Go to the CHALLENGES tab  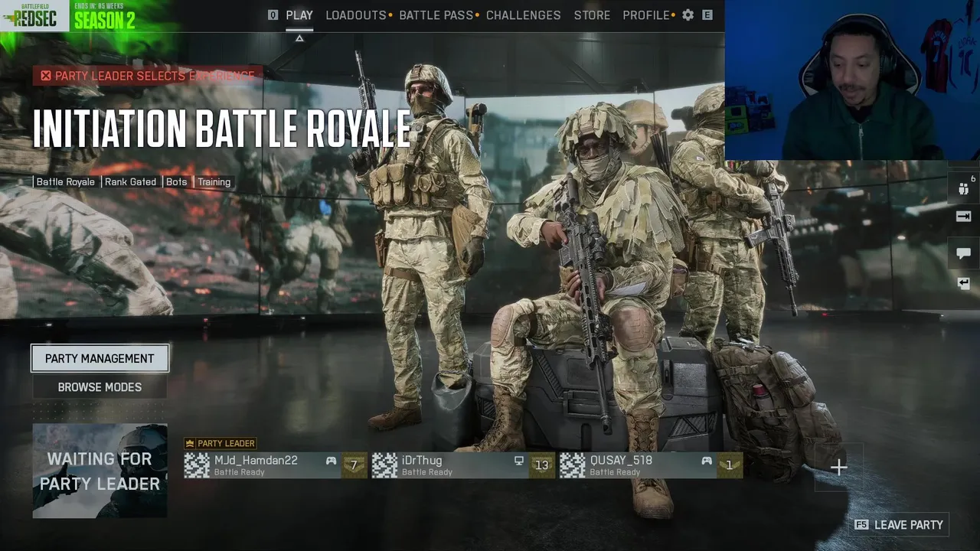point(524,15)
